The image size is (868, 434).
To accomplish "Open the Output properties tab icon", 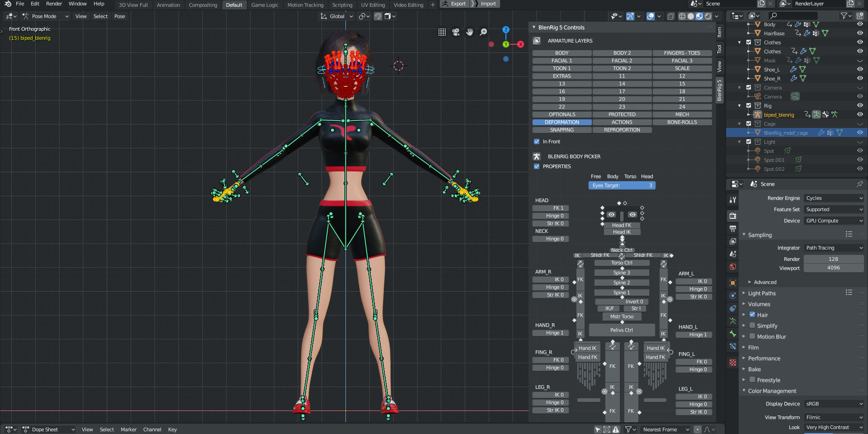I will point(733,229).
